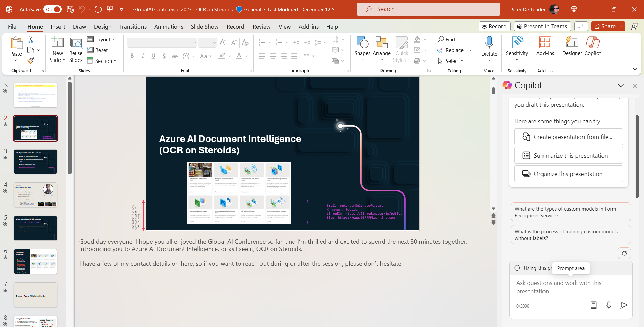Click Clear All Formatting icon
The image size is (644, 327).
pyautogui.click(x=245, y=42)
